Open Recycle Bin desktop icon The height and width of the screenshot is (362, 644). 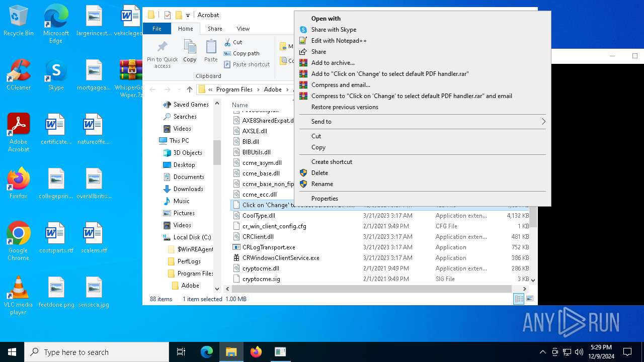19,21
